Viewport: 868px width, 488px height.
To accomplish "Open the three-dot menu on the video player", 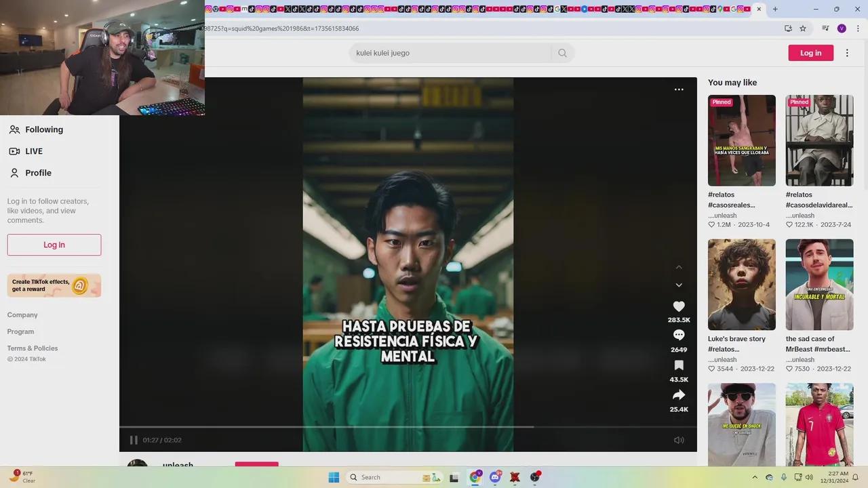I will pyautogui.click(x=679, y=89).
